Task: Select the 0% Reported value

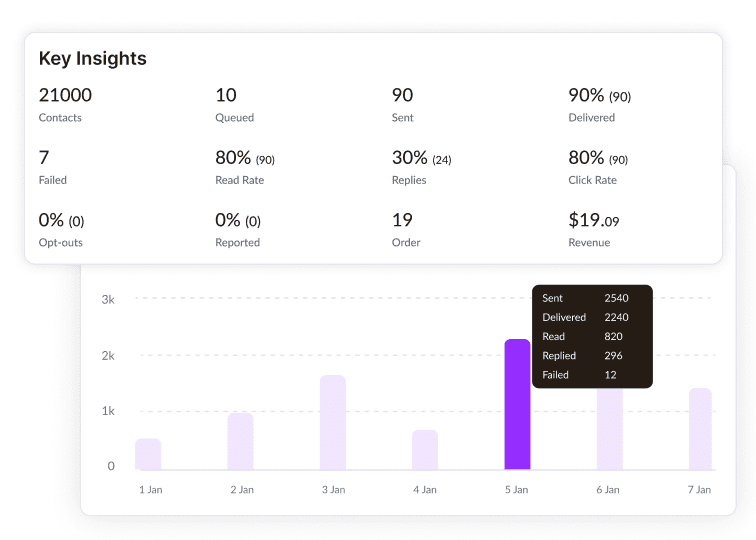Action: 238,220
